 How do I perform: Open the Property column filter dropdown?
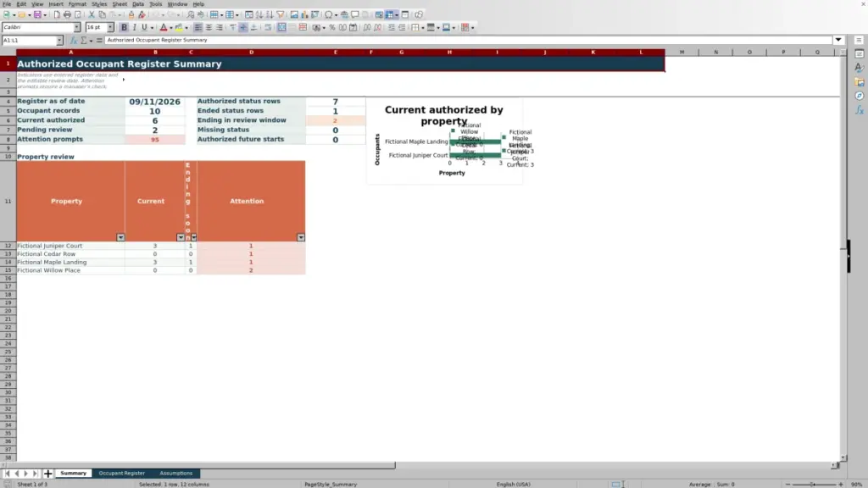[120, 237]
